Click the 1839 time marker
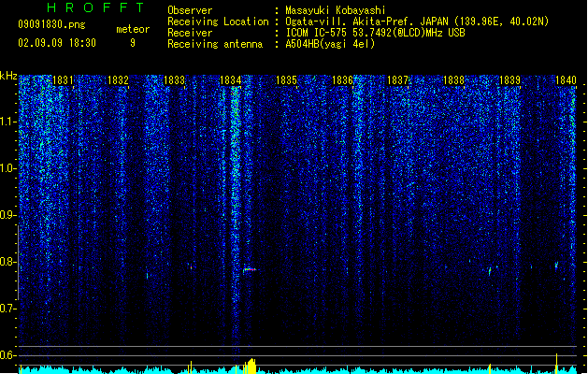This screenshot has width=588, height=374. click(510, 80)
